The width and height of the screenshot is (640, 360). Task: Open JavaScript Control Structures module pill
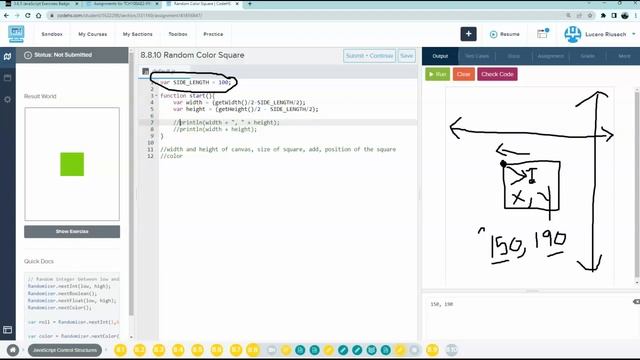65,350
